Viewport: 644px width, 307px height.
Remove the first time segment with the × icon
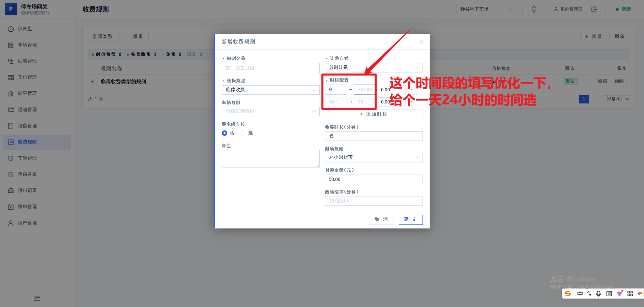[412, 90]
